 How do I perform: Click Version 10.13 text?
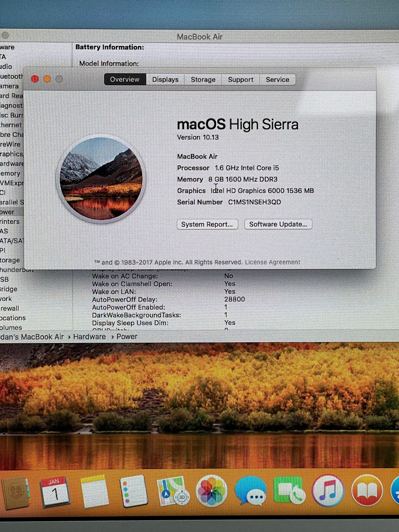click(198, 137)
